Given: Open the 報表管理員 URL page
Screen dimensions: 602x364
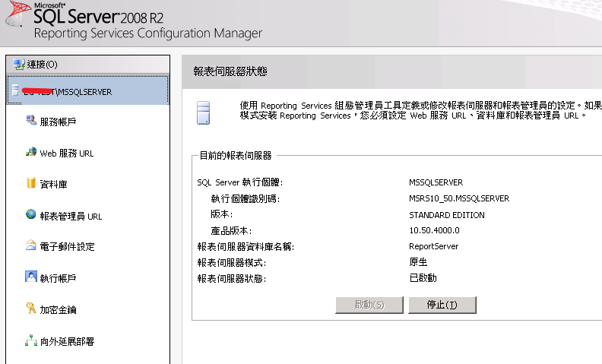Looking at the screenshot, I should (71, 216).
